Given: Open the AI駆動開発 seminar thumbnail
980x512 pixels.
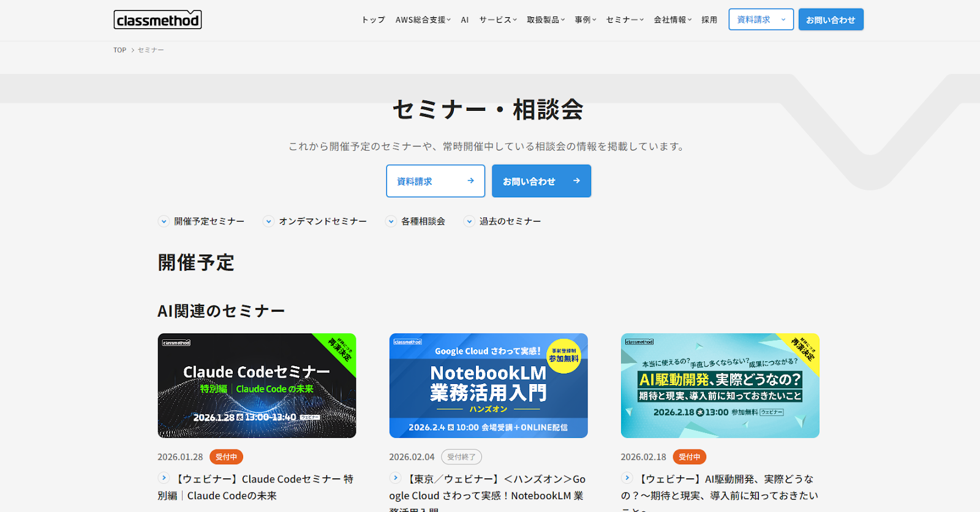Looking at the screenshot, I should tap(720, 385).
